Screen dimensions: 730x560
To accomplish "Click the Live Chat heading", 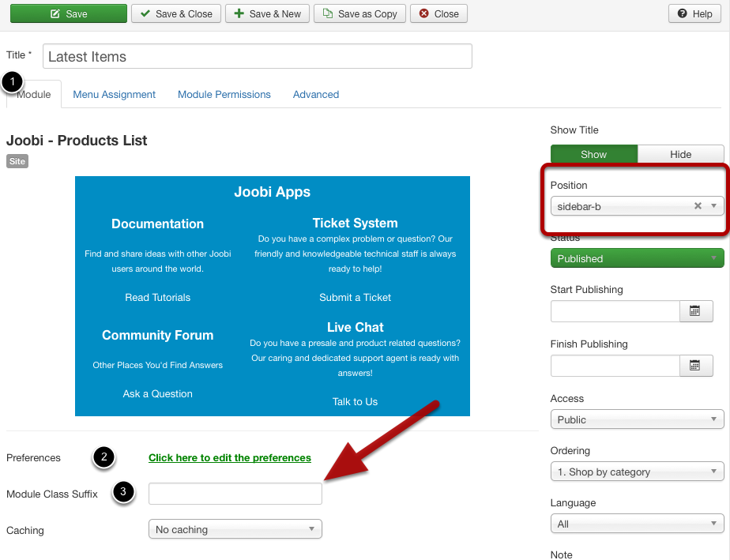I will tap(356, 327).
